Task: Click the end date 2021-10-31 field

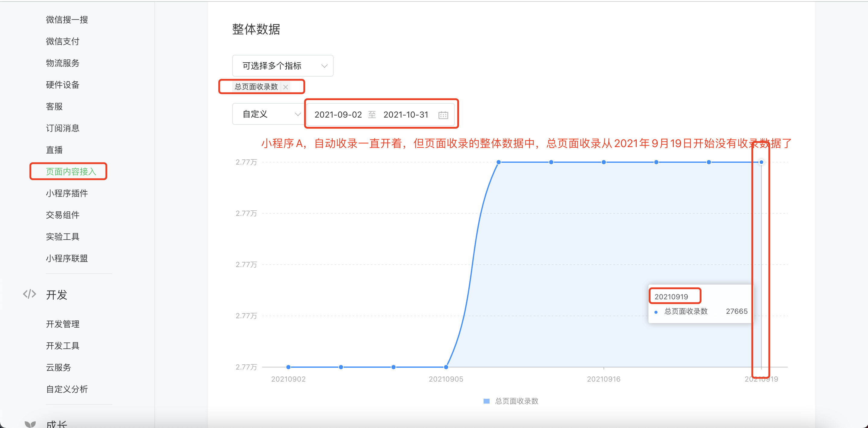Action: [406, 115]
